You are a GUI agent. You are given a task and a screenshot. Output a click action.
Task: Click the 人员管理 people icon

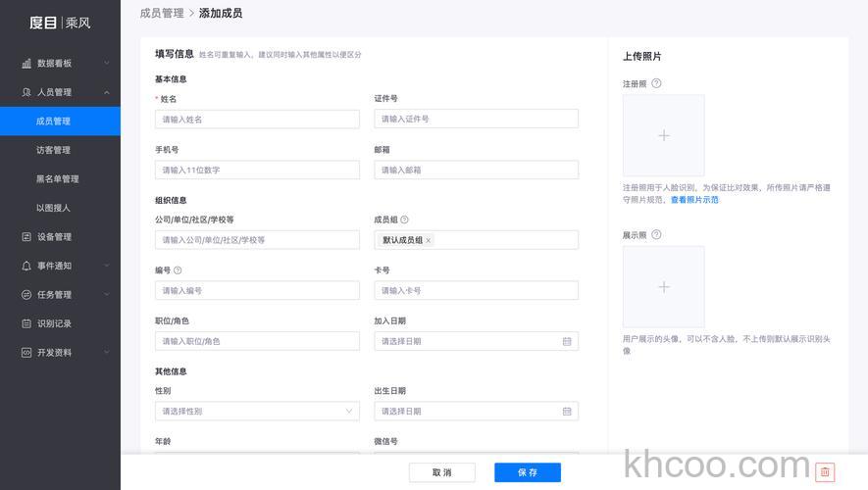coord(26,92)
